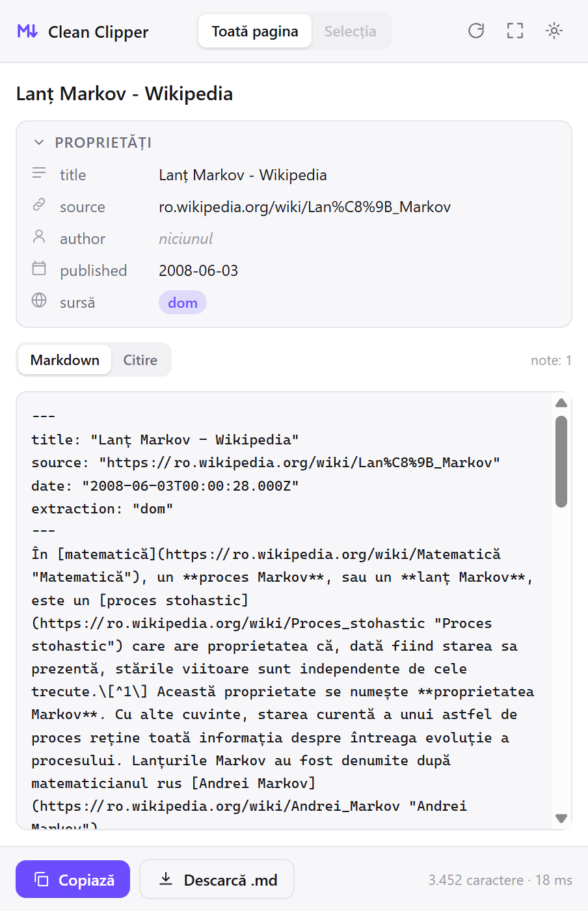
Task: Click the source link icon
Action: 39,206
